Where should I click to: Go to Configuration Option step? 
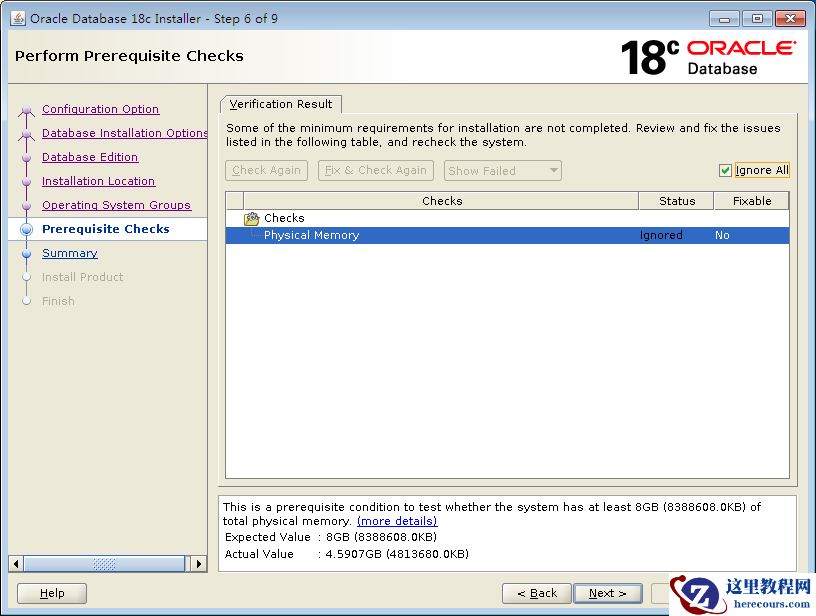pyautogui.click(x=100, y=109)
